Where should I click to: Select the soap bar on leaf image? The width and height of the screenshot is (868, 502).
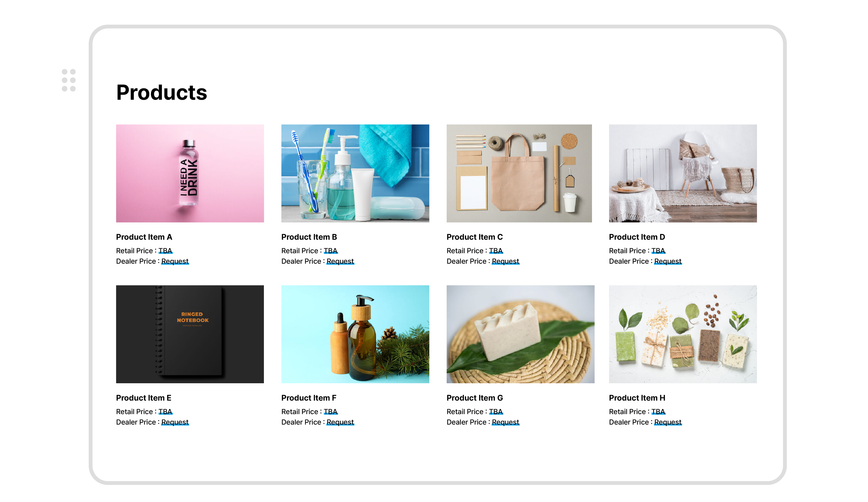[x=520, y=334]
